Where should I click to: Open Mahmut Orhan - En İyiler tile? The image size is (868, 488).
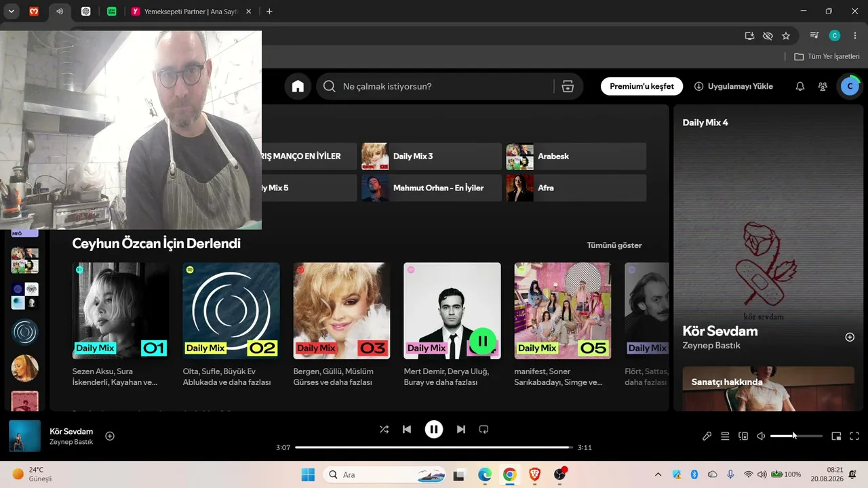(x=431, y=188)
